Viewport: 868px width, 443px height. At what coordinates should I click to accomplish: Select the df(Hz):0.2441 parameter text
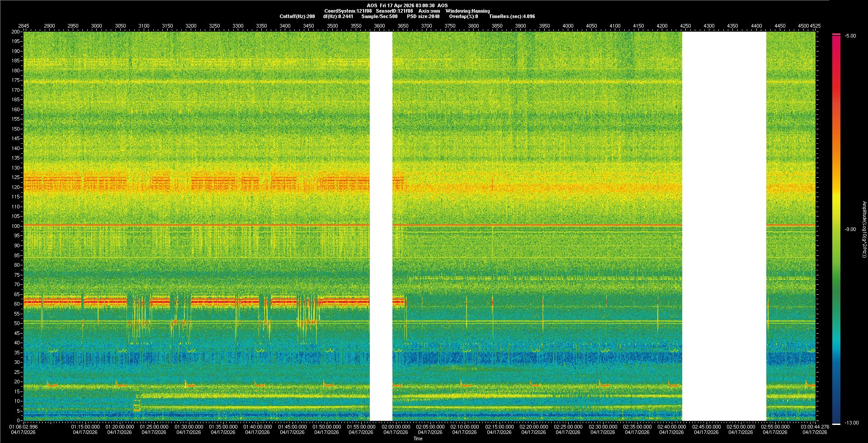(338, 16)
